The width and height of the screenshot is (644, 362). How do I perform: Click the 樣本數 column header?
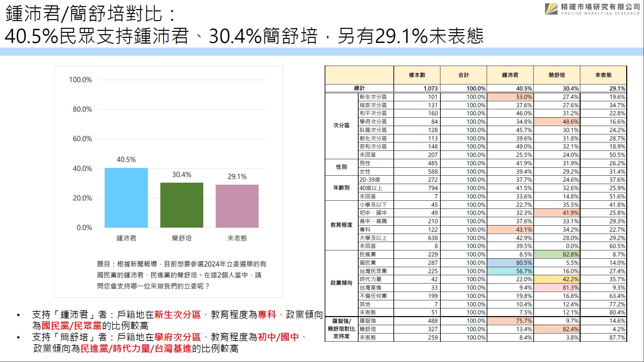tap(417, 75)
